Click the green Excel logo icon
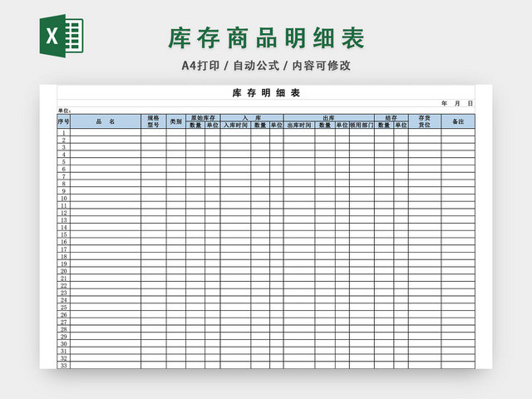The image size is (532, 399). (62, 36)
